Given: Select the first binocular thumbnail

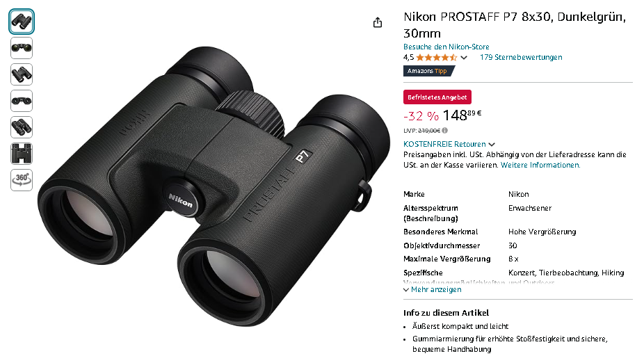Looking at the screenshot, I should coord(22,22).
